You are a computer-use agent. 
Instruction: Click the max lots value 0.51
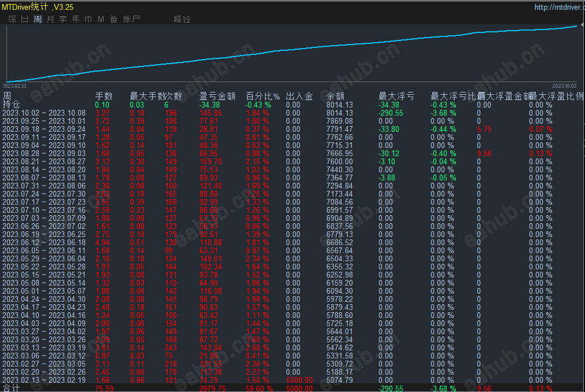pyautogui.click(x=137, y=242)
